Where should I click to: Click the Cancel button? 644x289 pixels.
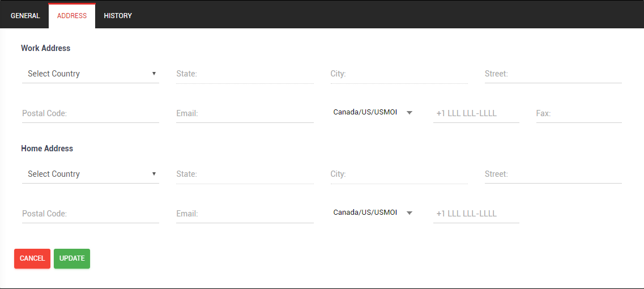tap(32, 258)
